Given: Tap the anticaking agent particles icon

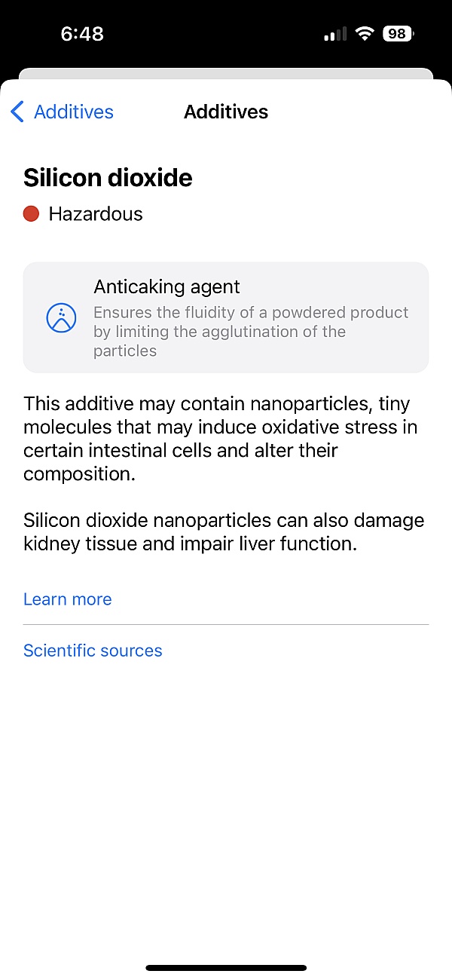Looking at the screenshot, I should tap(62, 318).
